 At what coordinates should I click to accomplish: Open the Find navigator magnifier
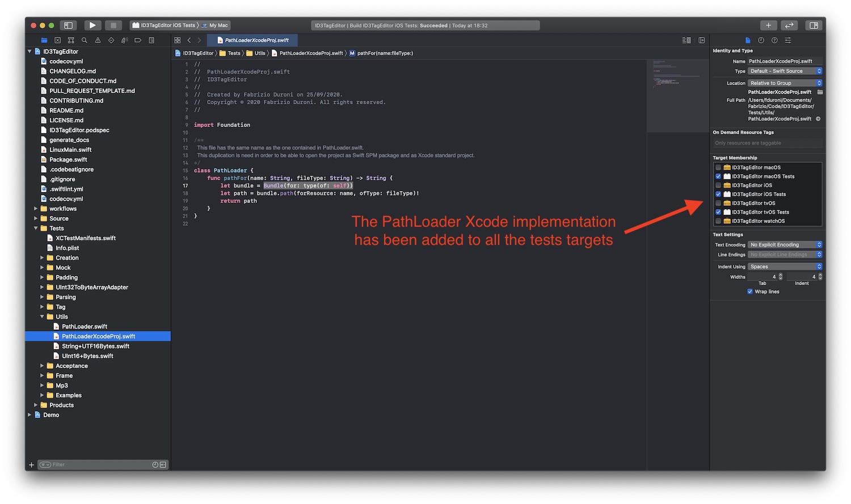pos(84,40)
